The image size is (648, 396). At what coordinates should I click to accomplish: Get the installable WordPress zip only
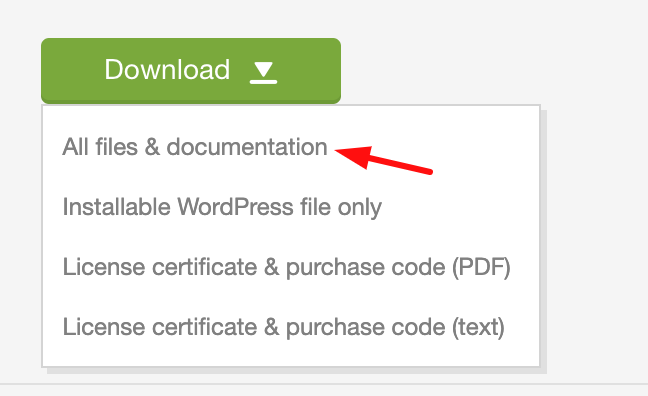pyautogui.click(x=222, y=207)
